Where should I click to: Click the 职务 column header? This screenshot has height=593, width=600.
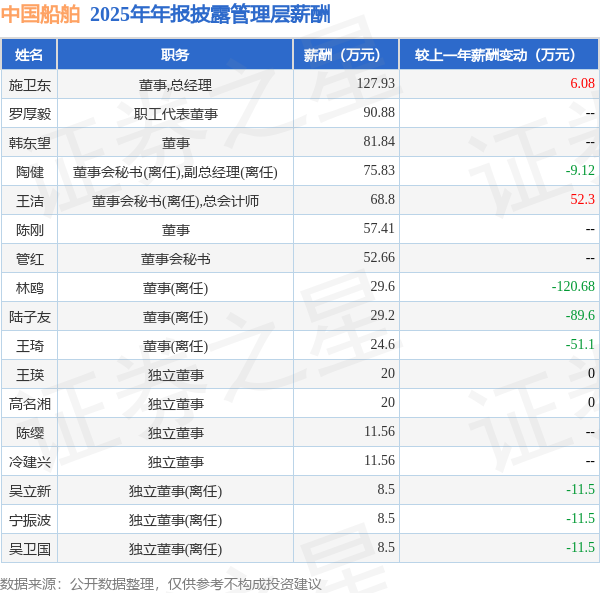[175, 54]
